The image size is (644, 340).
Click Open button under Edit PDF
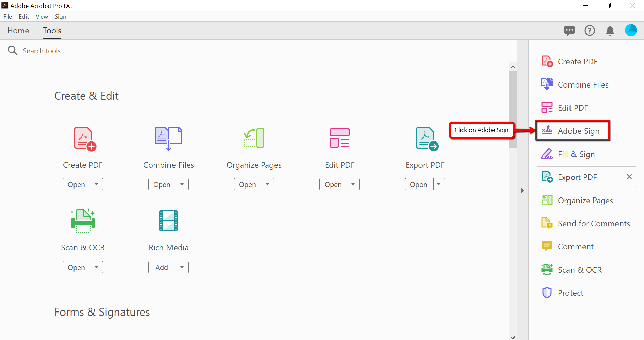pyautogui.click(x=334, y=184)
